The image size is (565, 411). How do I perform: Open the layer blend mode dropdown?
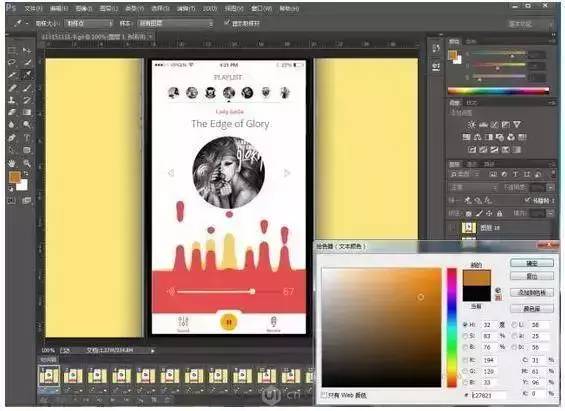(472, 187)
